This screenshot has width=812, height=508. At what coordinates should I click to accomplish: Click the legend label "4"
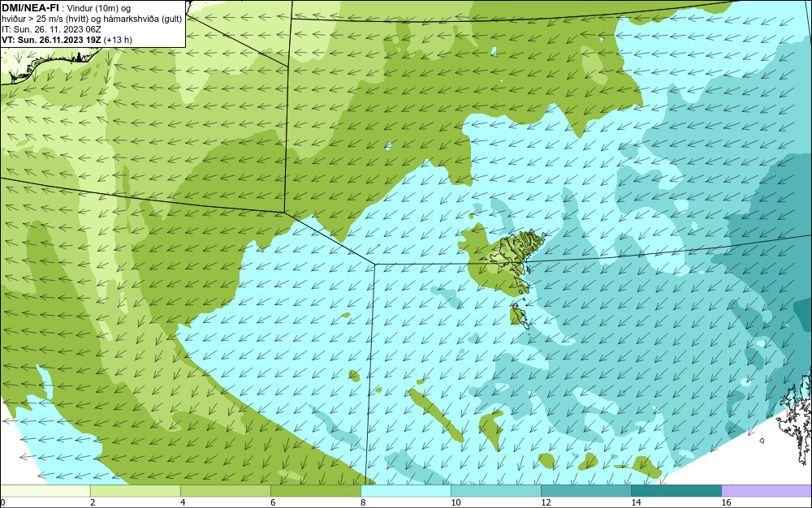(183, 502)
